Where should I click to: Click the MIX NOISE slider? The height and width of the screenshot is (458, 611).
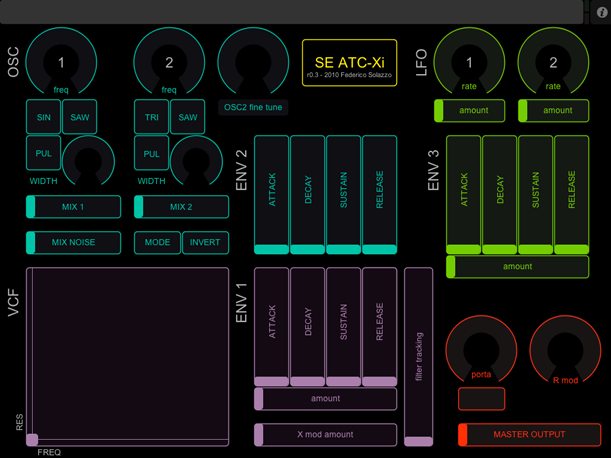(73, 242)
